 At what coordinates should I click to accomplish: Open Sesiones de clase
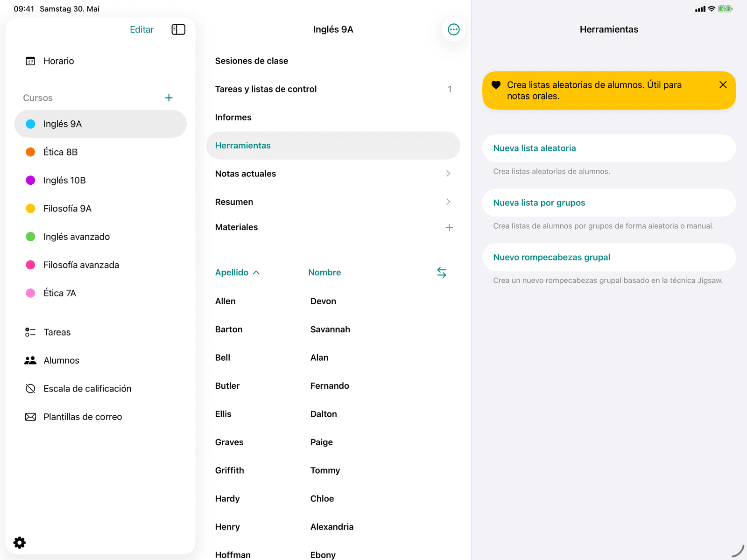pyautogui.click(x=333, y=61)
